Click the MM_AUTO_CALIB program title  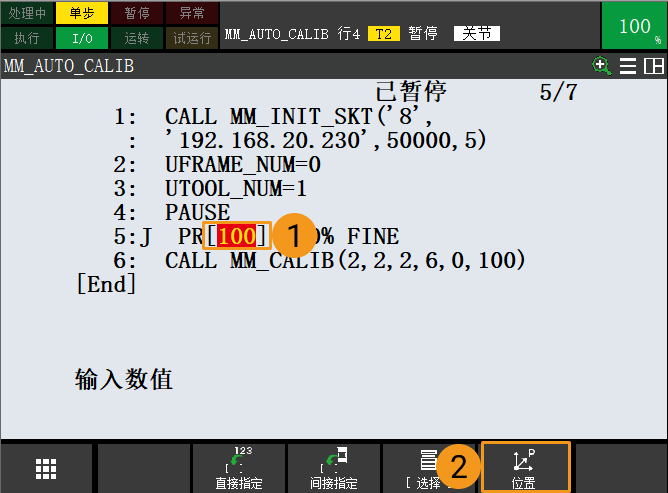click(69, 66)
